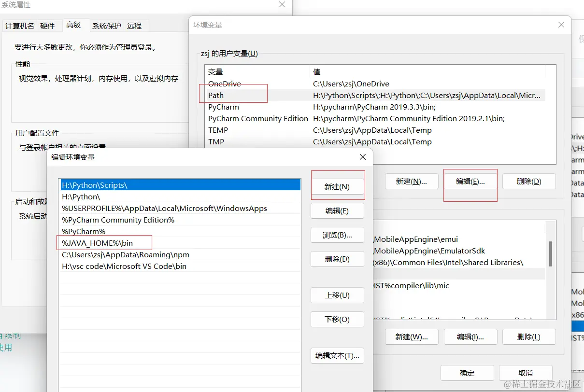584x392 pixels.
Task: Select the %JAVA_HOME%\bin entry
Action: tap(180, 243)
